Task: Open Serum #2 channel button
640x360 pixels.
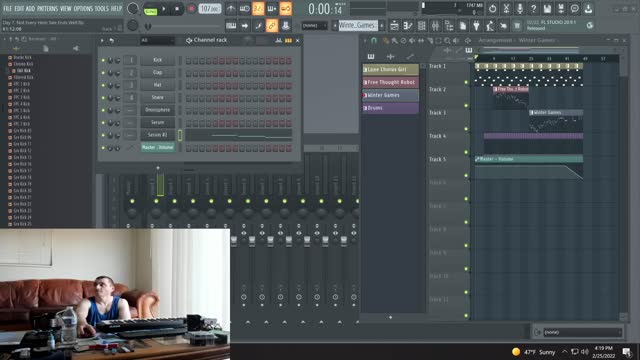Action: point(158,135)
